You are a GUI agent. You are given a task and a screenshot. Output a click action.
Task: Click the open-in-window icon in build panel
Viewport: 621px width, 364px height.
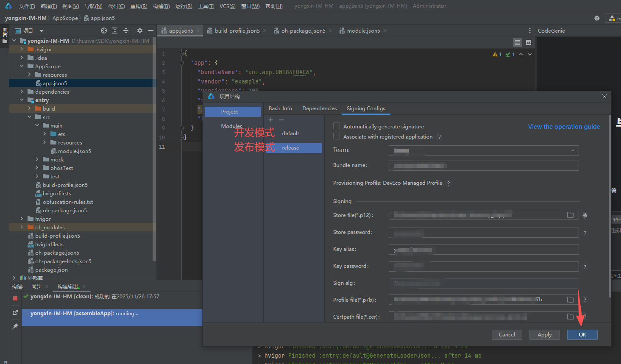15,312
